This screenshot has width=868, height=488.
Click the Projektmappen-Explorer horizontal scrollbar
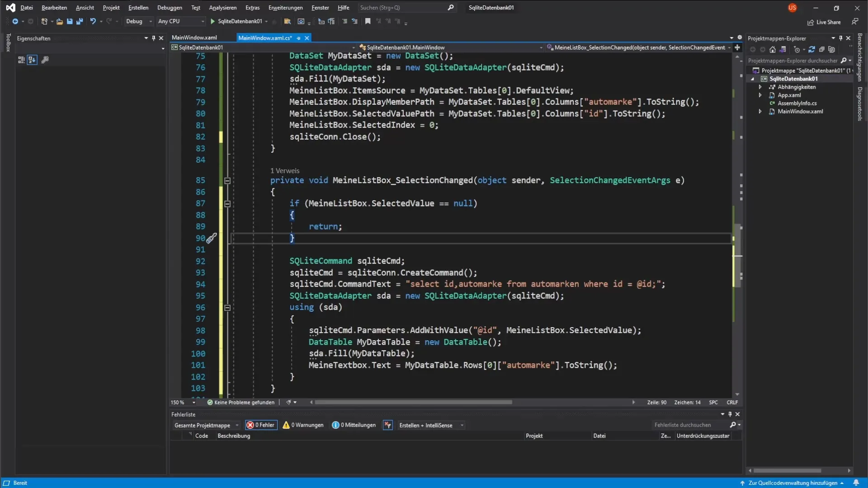pyautogui.click(x=787, y=470)
